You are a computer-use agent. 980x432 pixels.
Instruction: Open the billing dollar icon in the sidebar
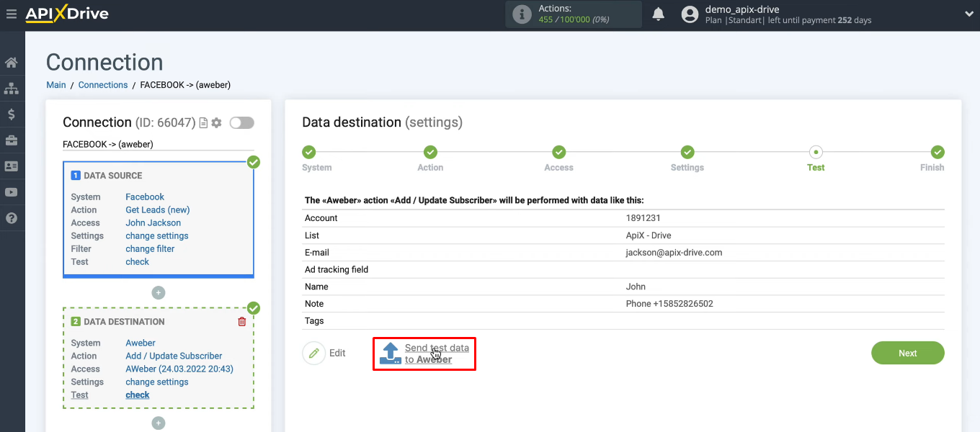coord(12,114)
